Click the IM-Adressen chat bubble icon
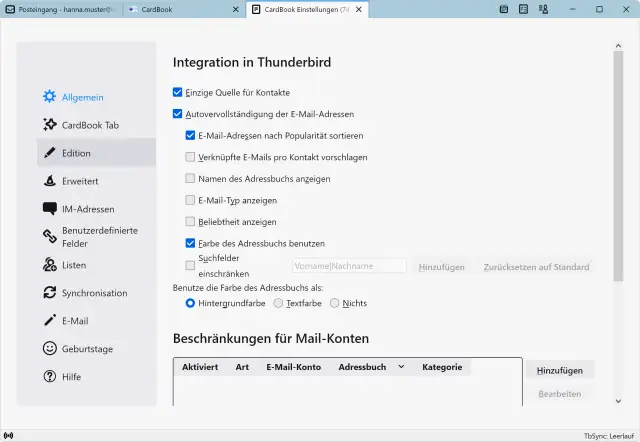Image resolution: width=640 pixels, height=442 pixels. point(49,209)
